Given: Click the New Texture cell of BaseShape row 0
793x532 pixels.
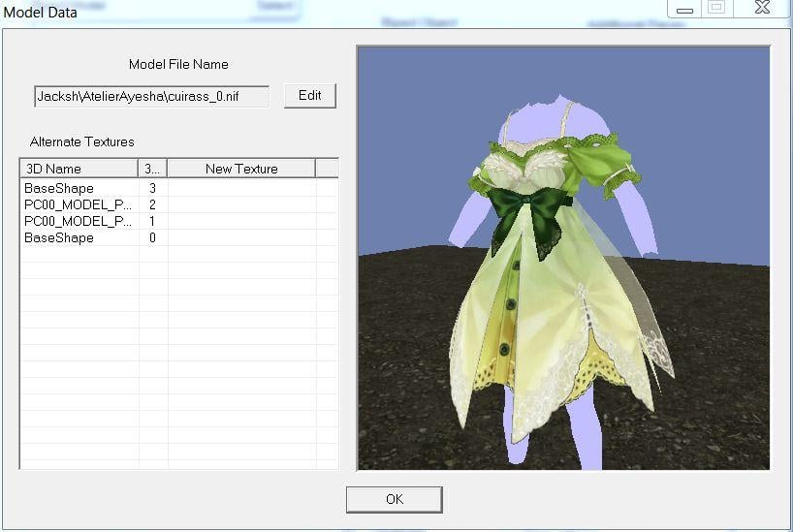Looking at the screenshot, I should 241,237.
